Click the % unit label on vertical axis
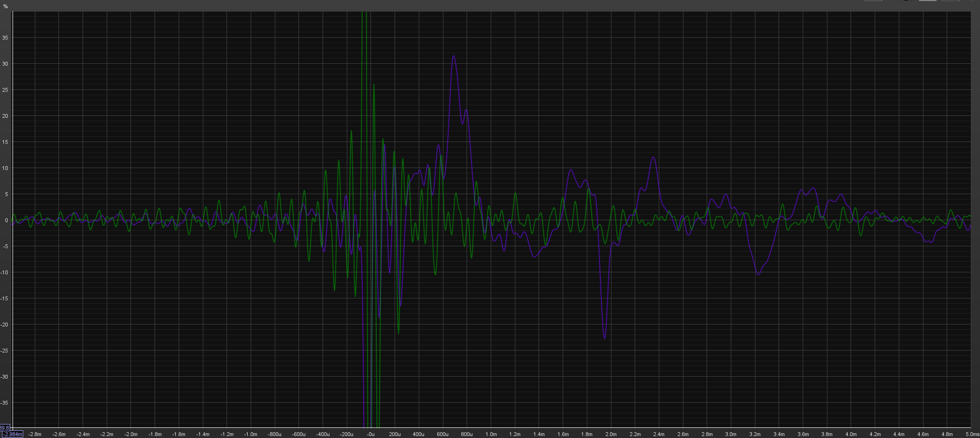The height and width of the screenshot is (438, 980). 6,6
